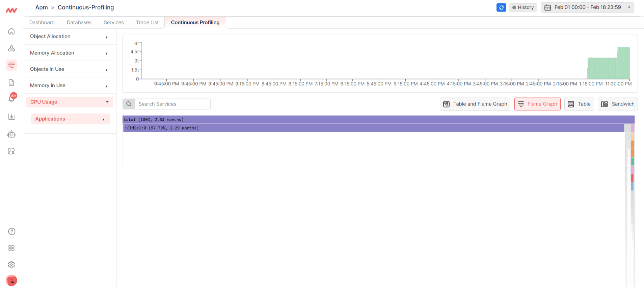Switch view to Sandwich
Screen dimensions: 644x287
pyautogui.click(x=618, y=104)
